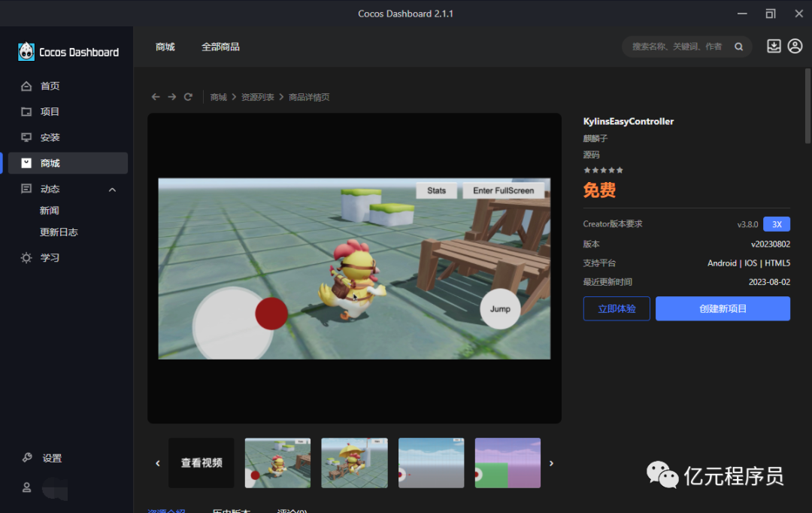The width and height of the screenshot is (812, 513).
Task: Click the date 2023-08-02
Action: pos(770,282)
